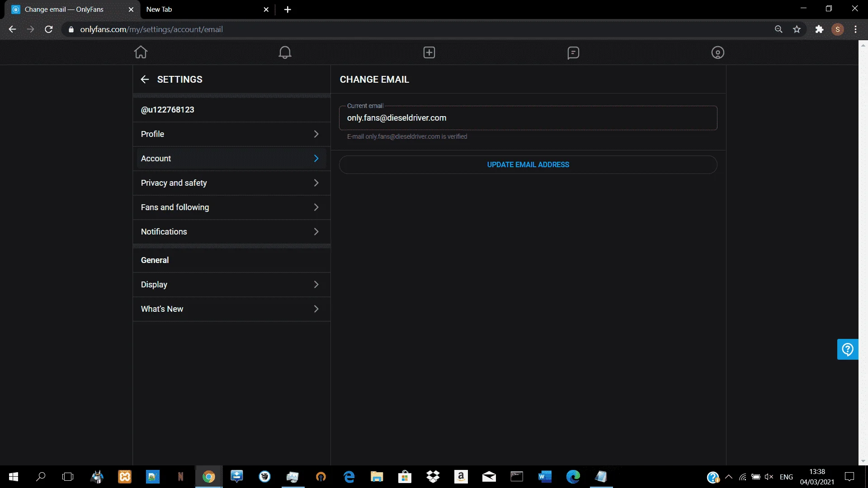Go to the OnlyFans home feed icon

click(141, 52)
